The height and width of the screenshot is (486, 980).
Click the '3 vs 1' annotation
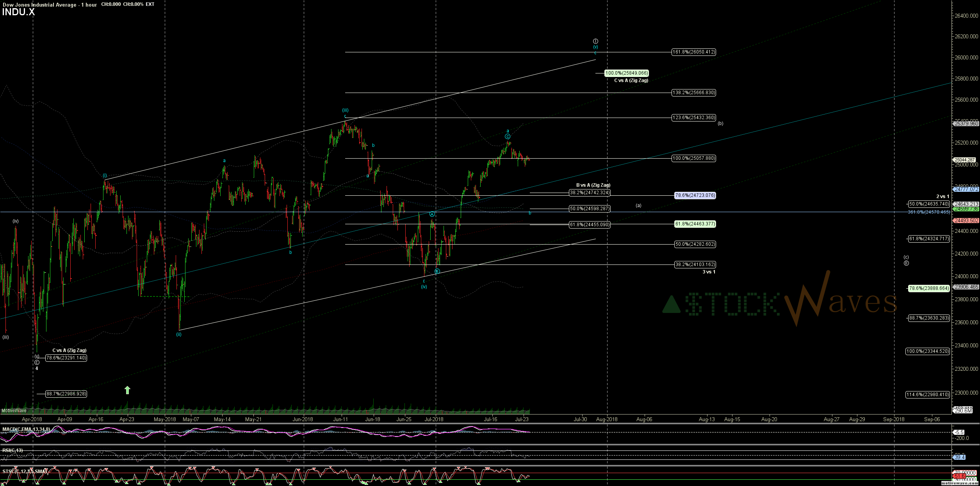tap(709, 272)
